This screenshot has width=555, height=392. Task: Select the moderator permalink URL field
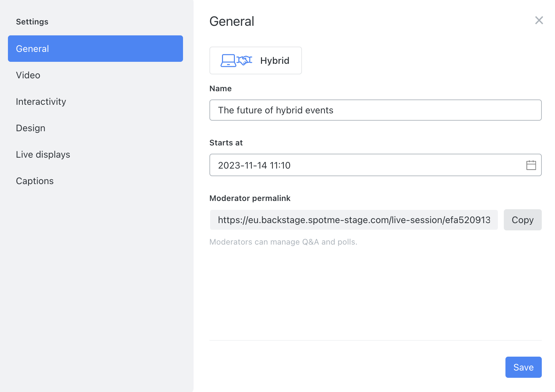[354, 220]
